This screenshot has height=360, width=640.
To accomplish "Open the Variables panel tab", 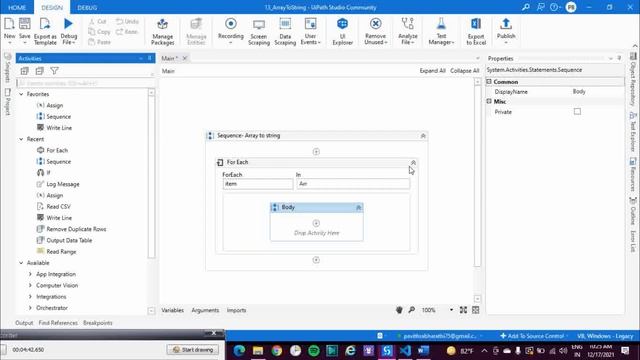I will coord(172,310).
